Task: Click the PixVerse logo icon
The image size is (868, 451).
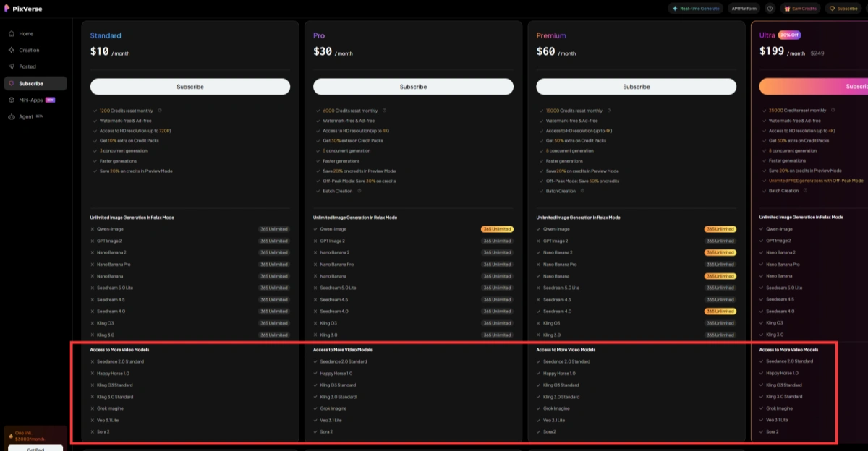Action: 7,9
